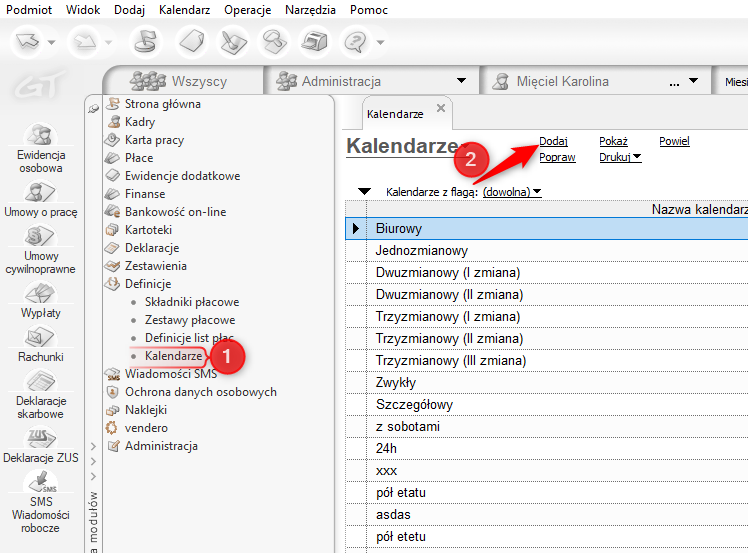Open Deklaracje in the tree
The width and height of the screenshot is (748, 553).
(x=152, y=248)
